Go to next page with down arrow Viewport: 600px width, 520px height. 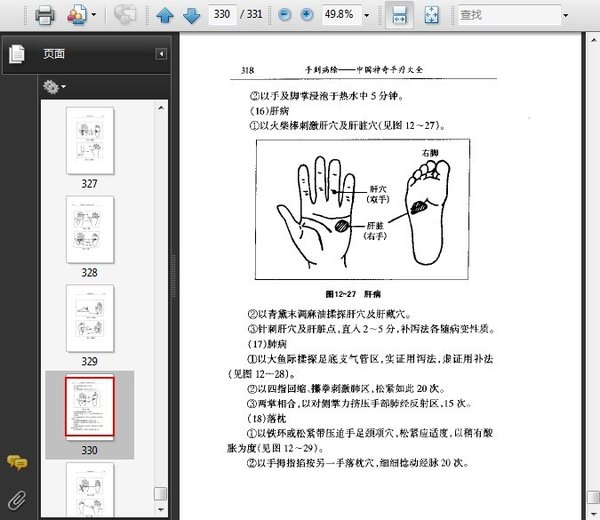pyautogui.click(x=192, y=15)
